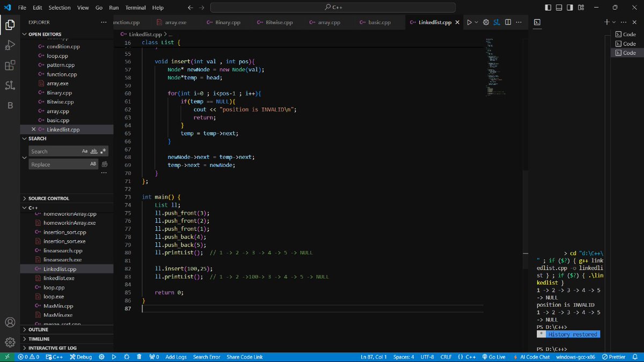Open More Actions ellipsis in editor toolbar
Viewport: 644px width, 362px height.
518,23
